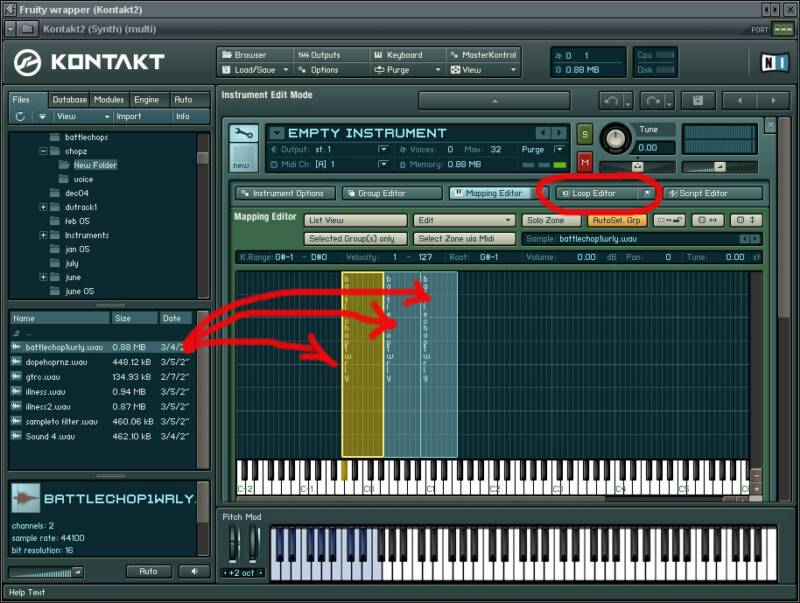The width and height of the screenshot is (800, 603).
Task: Toggle the Auto preview button
Action: tap(148, 571)
